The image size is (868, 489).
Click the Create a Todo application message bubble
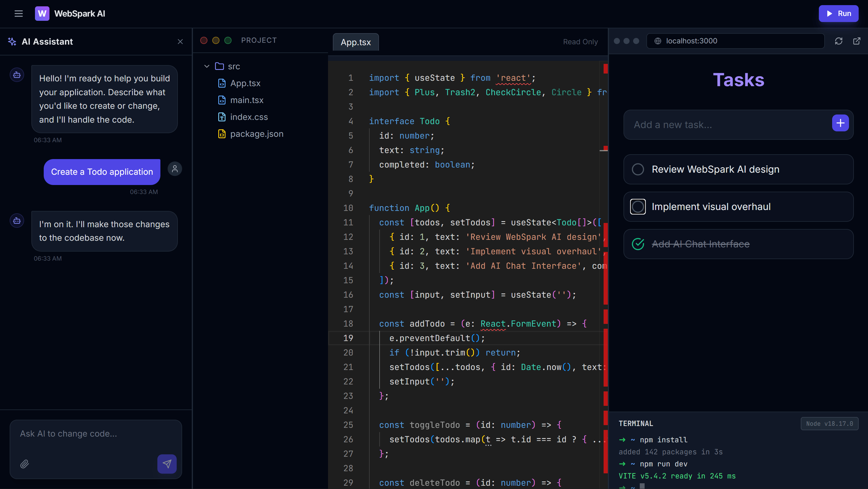click(102, 172)
